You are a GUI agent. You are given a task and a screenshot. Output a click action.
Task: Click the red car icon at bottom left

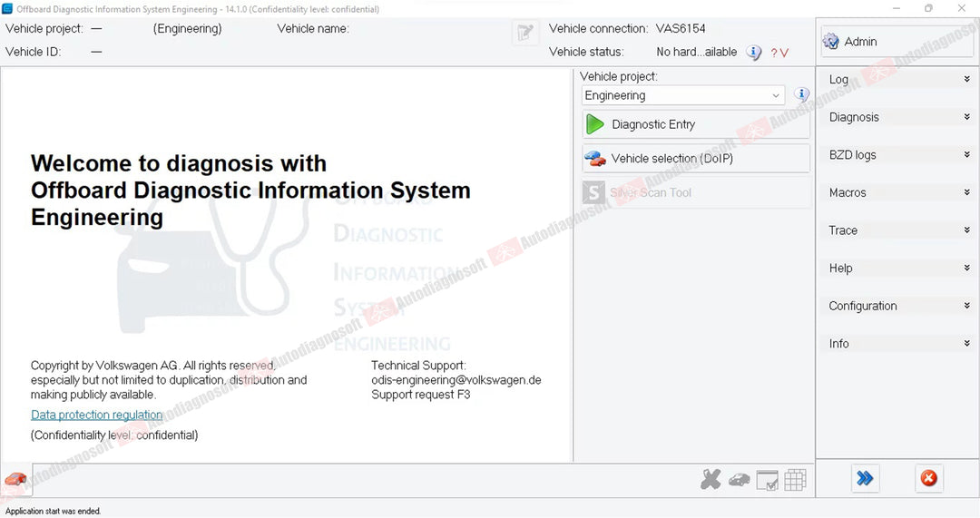coord(15,479)
